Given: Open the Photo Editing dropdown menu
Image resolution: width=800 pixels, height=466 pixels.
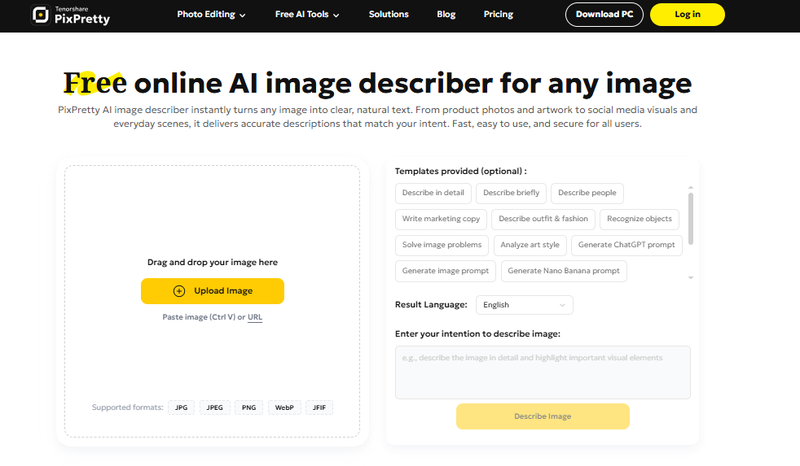Looking at the screenshot, I should [211, 14].
